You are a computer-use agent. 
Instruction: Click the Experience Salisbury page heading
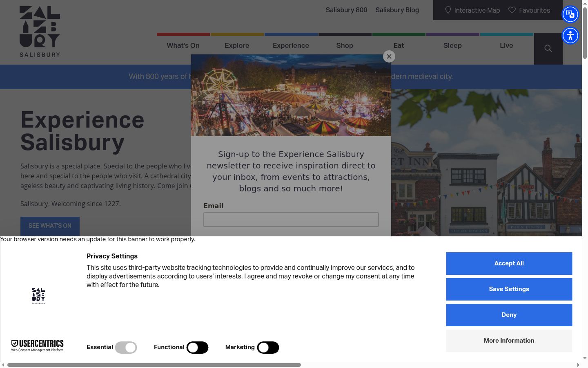pos(82,131)
